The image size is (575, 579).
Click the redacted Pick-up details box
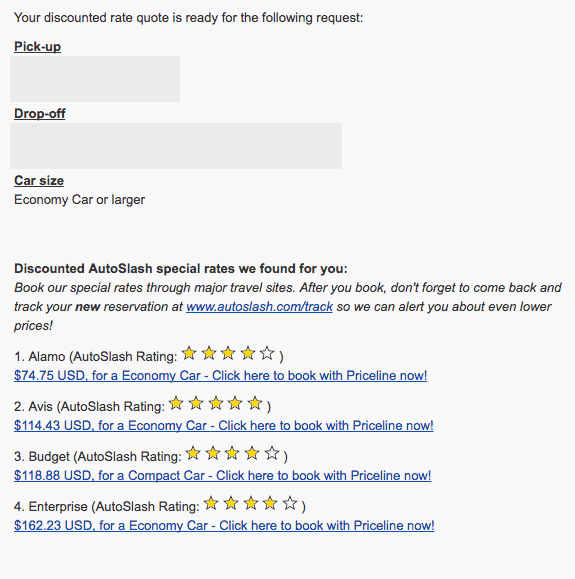tap(95, 79)
